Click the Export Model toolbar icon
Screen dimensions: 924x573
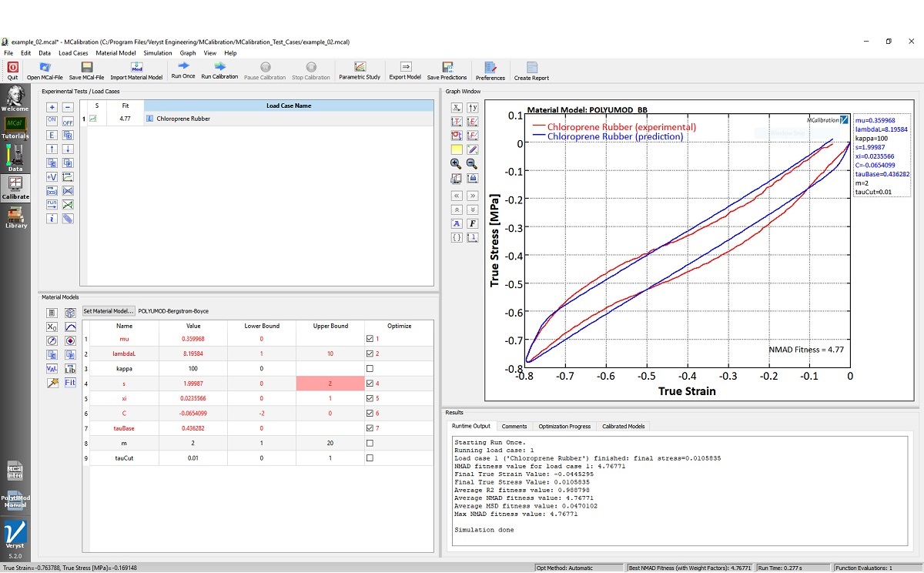405,70
